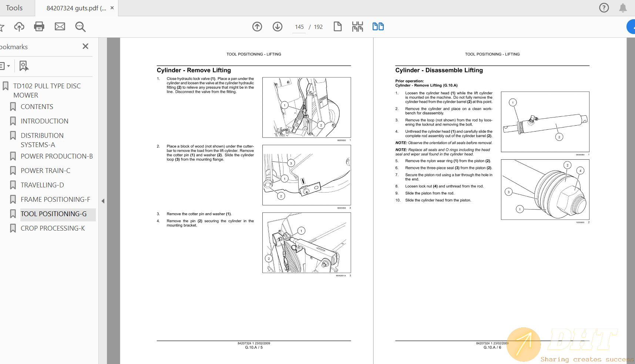Click the piston and lock nut illustration
Viewport: 635px width, 364px height.
point(545,190)
